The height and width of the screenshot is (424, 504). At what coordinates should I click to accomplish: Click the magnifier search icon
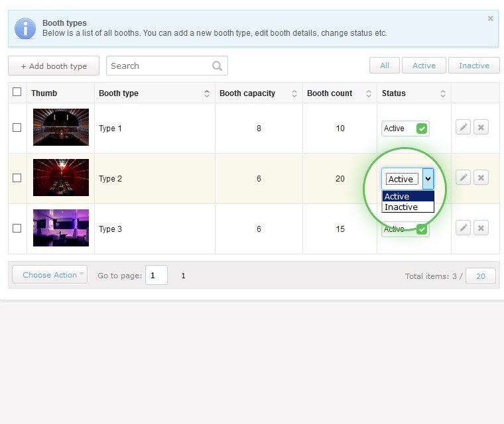218,66
